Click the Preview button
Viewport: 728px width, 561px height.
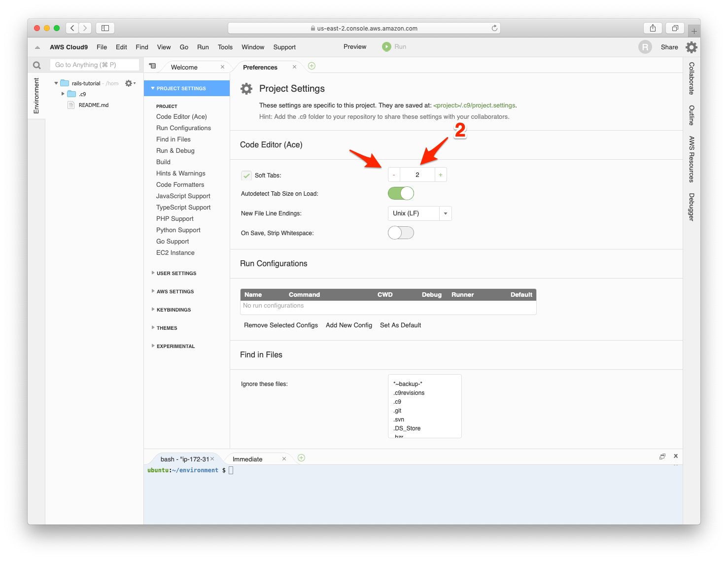point(355,47)
